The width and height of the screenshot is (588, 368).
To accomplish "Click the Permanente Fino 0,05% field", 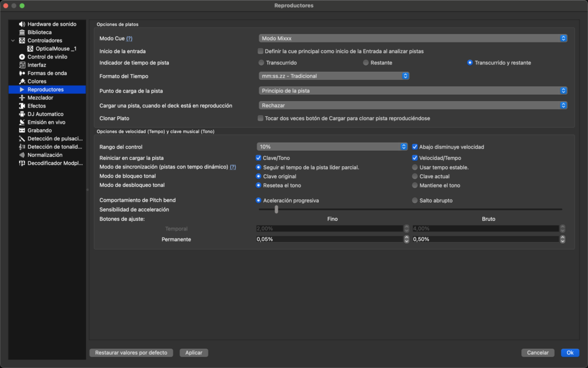I will (330, 239).
